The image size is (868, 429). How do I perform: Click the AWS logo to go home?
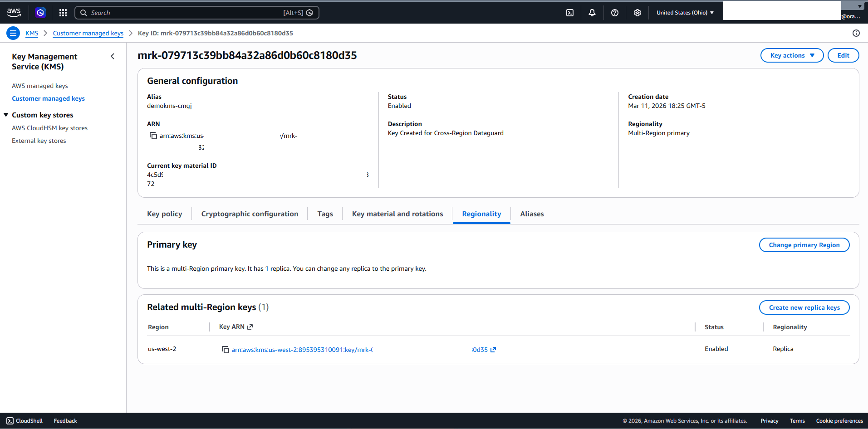(14, 12)
